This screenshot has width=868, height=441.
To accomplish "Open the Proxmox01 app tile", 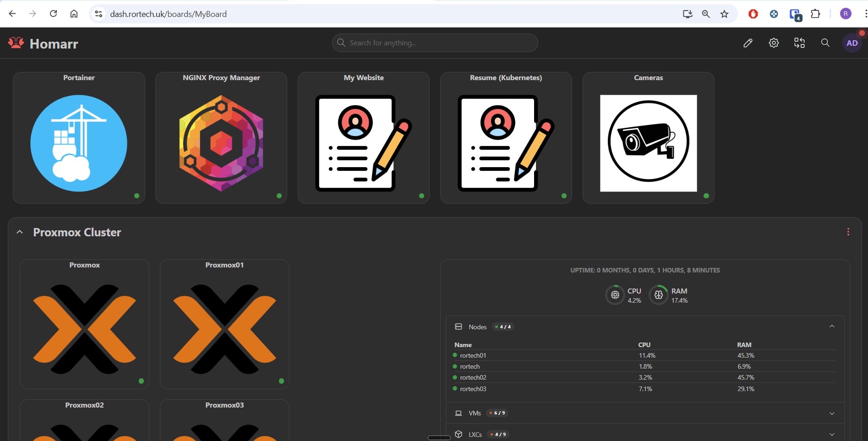I will point(224,324).
